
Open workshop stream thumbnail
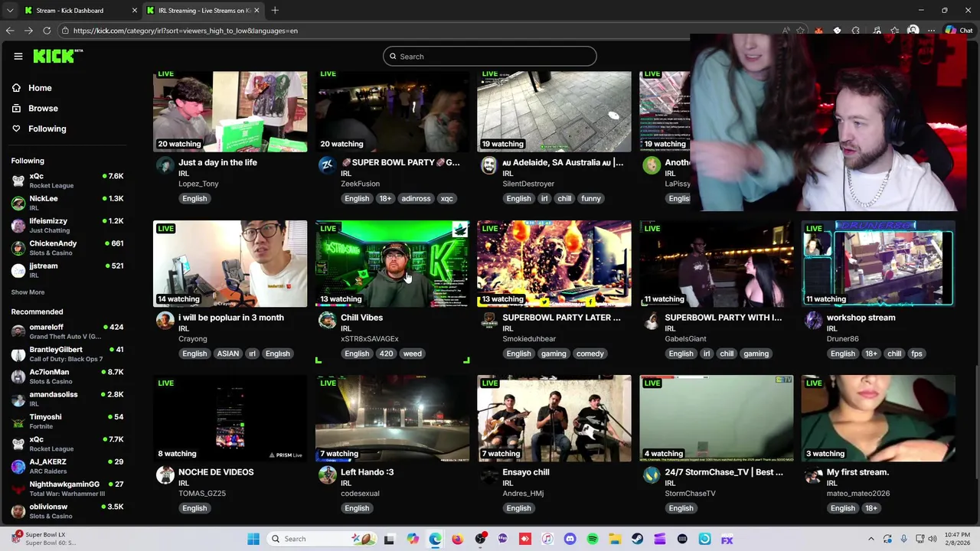878,263
